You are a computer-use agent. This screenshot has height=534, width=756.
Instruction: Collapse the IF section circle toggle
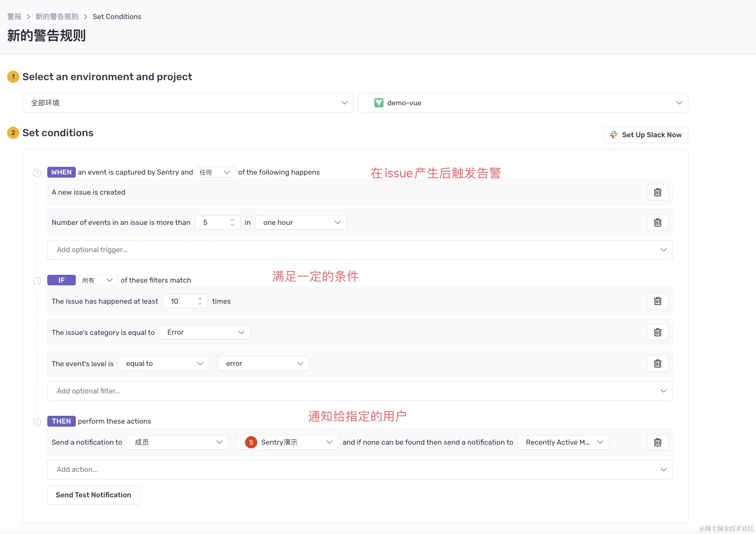click(x=37, y=281)
